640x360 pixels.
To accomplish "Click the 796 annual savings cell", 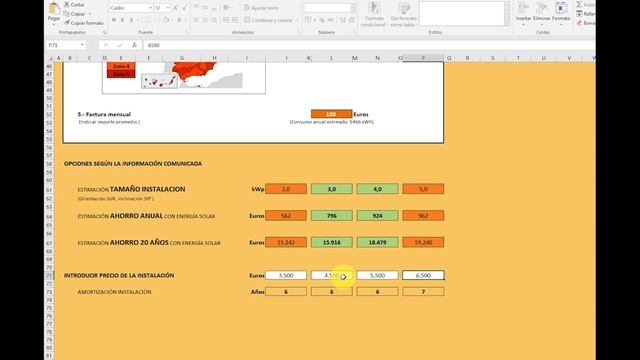I will coord(331,216).
